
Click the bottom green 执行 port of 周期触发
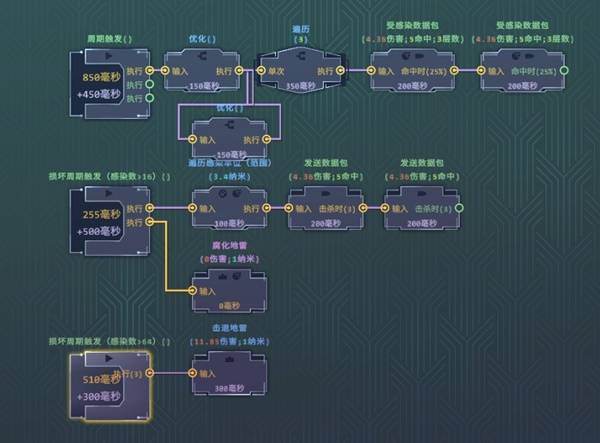point(151,98)
